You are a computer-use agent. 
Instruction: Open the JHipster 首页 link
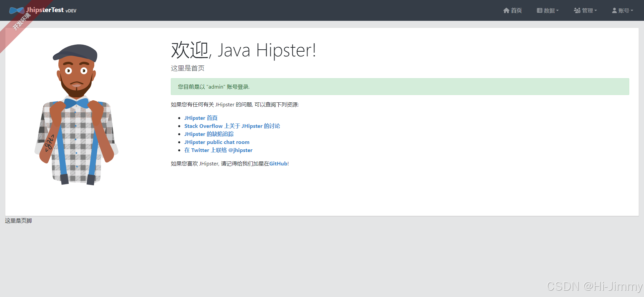(201, 118)
